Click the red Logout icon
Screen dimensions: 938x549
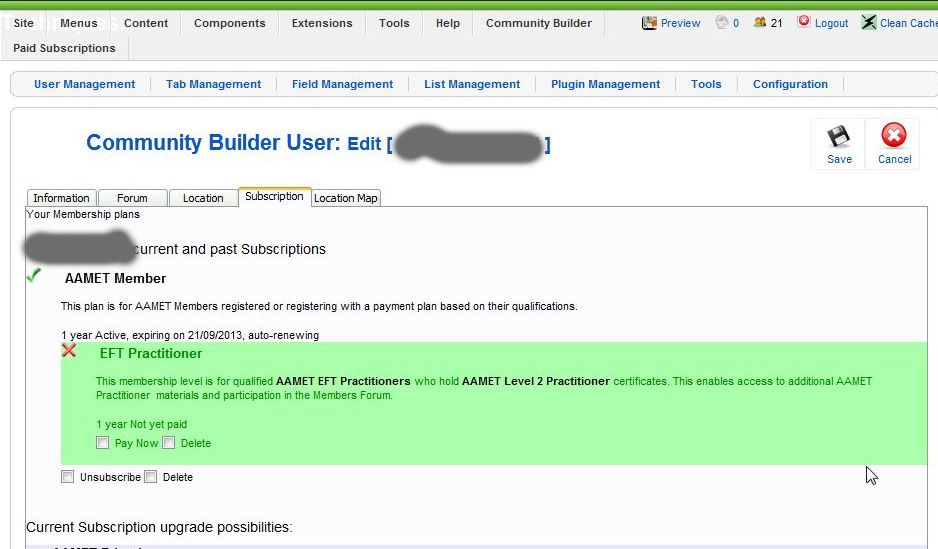[x=804, y=22]
